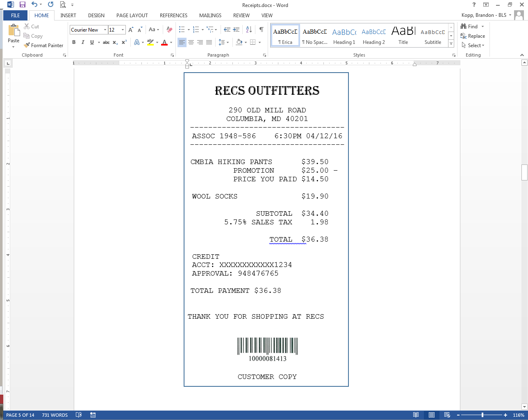Switch to the PAGE LAYOUT tab
528x420 pixels.
(x=132, y=16)
